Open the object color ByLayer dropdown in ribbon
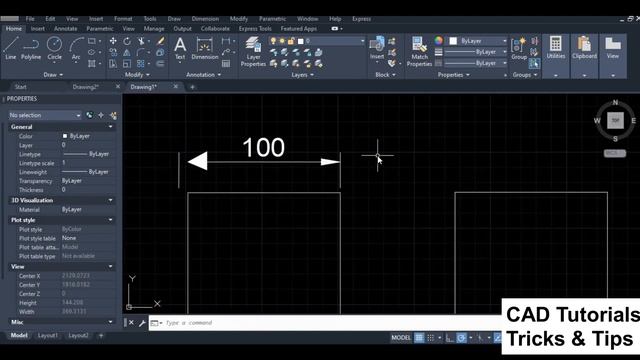640x360 pixels. (x=478, y=41)
